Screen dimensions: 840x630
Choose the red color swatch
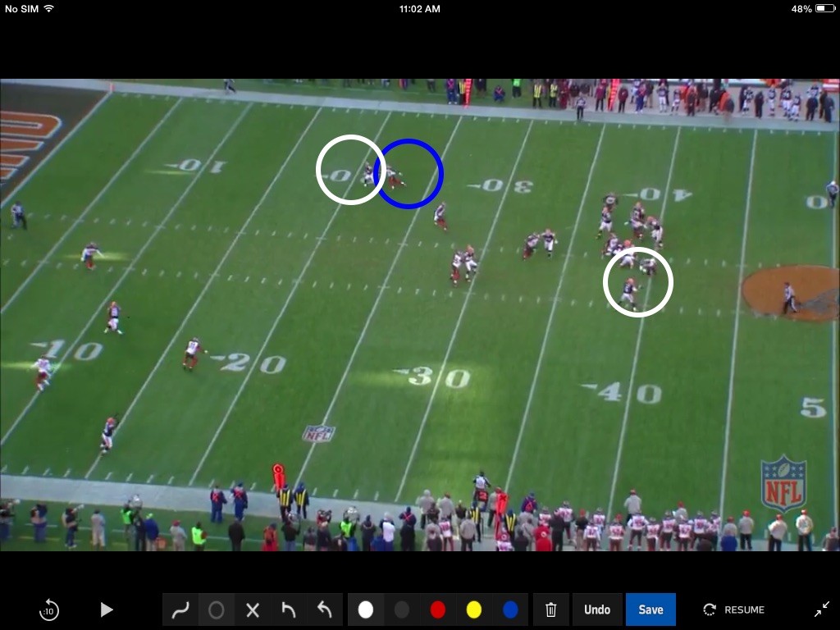(438, 609)
